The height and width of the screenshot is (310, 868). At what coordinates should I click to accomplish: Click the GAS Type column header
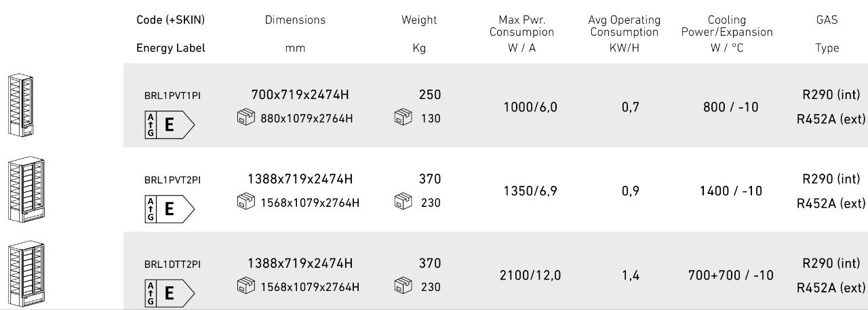click(827, 34)
